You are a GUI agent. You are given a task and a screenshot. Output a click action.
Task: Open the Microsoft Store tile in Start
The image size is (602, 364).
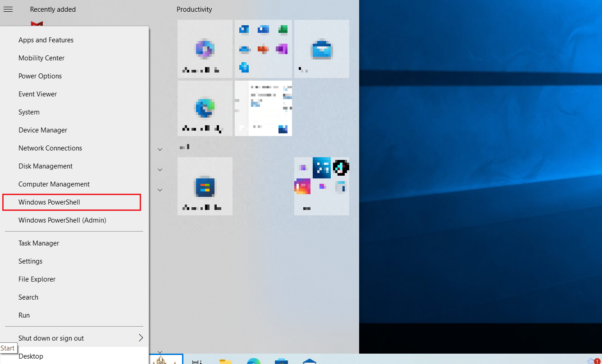point(205,186)
